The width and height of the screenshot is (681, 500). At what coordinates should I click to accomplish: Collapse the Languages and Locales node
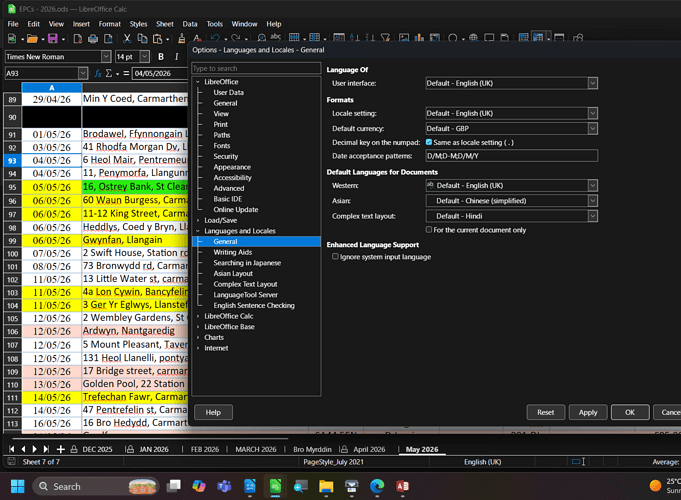(x=198, y=231)
